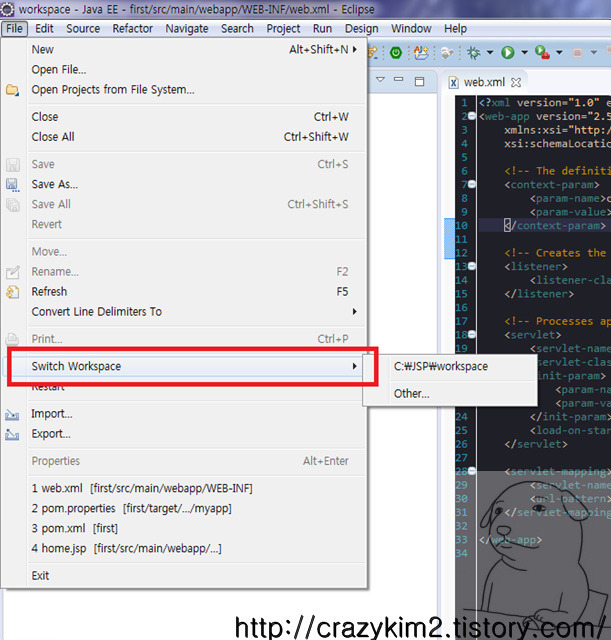This screenshot has width=611, height=640.
Task: Open the Run dropdown arrow
Action: 524,53
